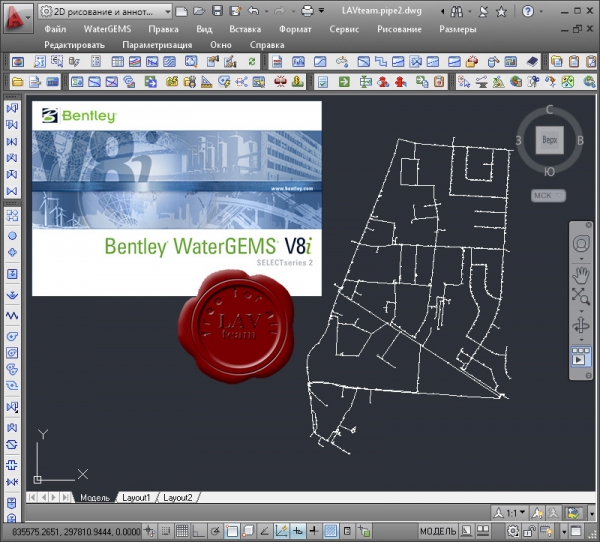600x542 pixels.
Task: Click the Open file folder icon in title bar
Action: 199,11
